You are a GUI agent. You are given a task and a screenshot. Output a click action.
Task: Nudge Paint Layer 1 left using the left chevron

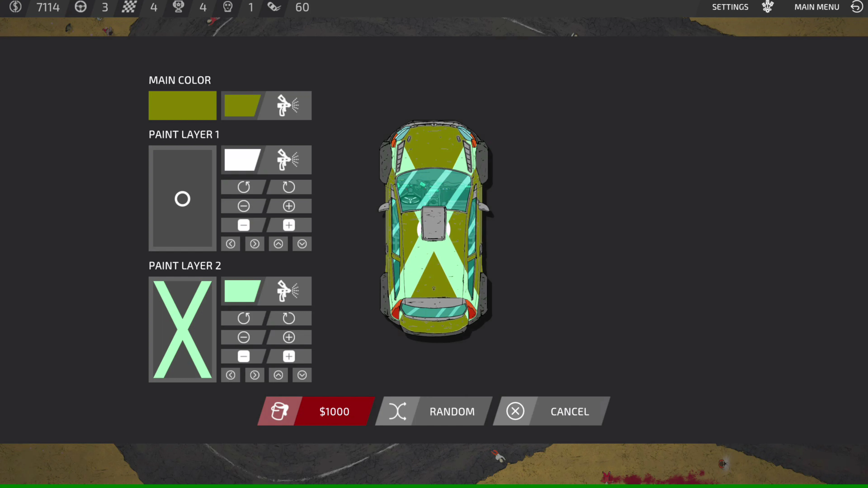231,244
